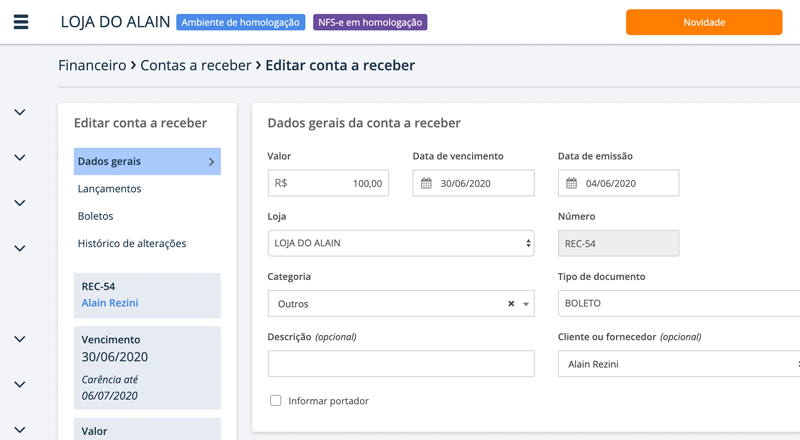Expand the third left sidebar chevron

(x=19, y=203)
